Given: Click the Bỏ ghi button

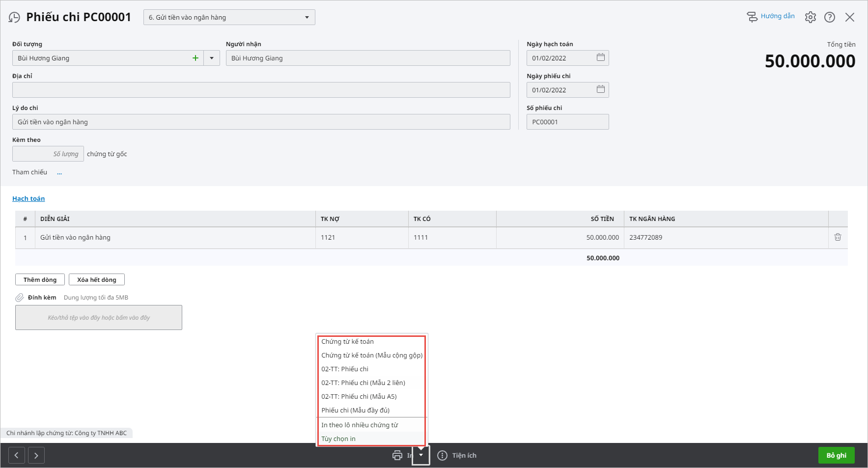Looking at the screenshot, I should pyautogui.click(x=836, y=455).
